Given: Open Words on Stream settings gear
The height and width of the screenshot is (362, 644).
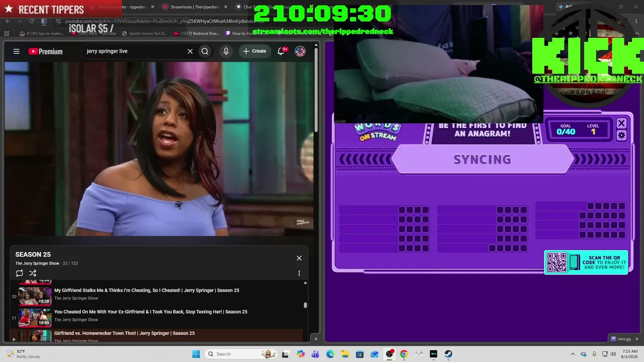Looking at the screenshot, I should tap(621, 135).
